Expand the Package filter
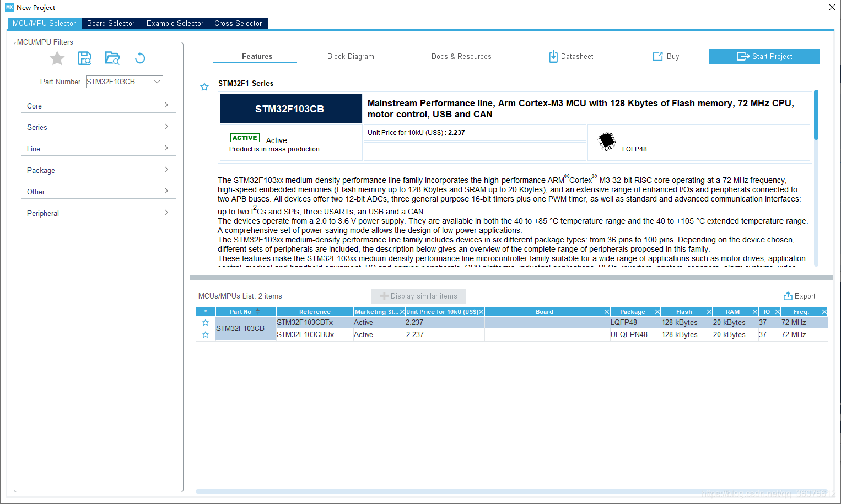Image resolution: width=841 pixels, height=504 pixels. 99,170
